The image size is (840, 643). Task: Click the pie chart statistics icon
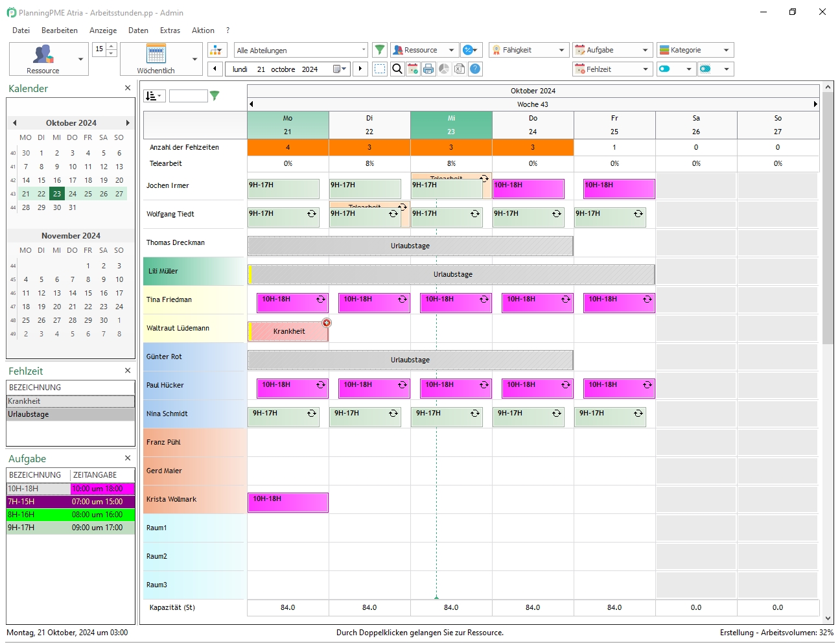point(444,69)
